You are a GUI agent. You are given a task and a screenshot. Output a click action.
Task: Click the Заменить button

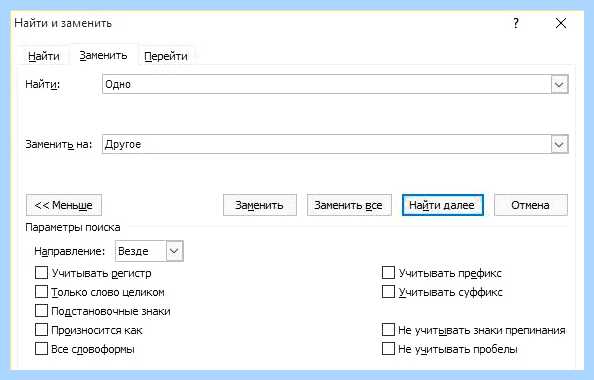[259, 205]
